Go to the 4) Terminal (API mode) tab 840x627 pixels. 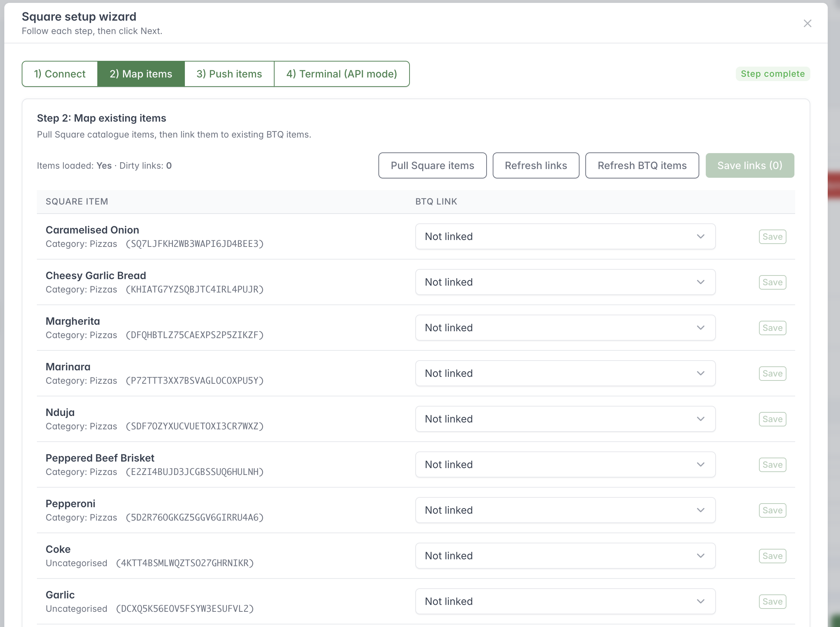pyautogui.click(x=342, y=73)
